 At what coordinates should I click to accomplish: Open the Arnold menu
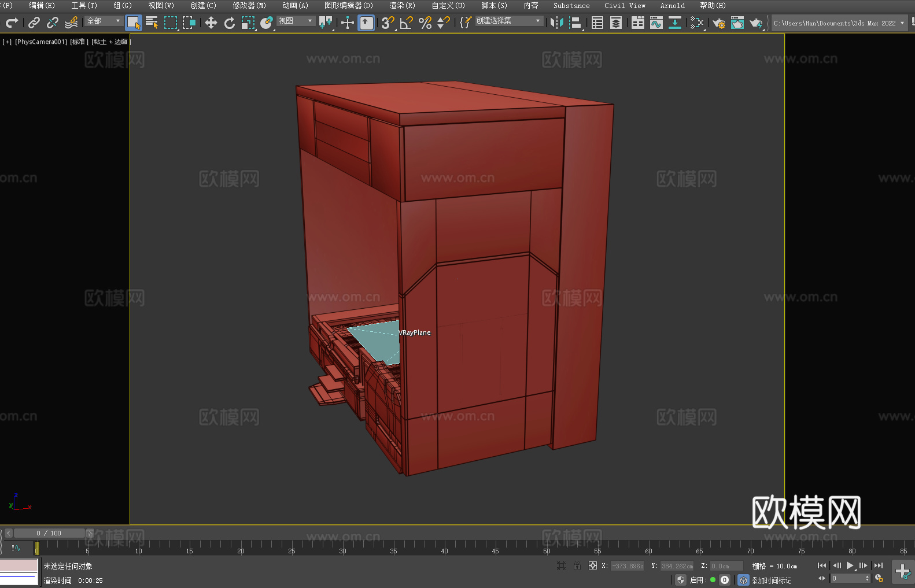pos(672,5)
